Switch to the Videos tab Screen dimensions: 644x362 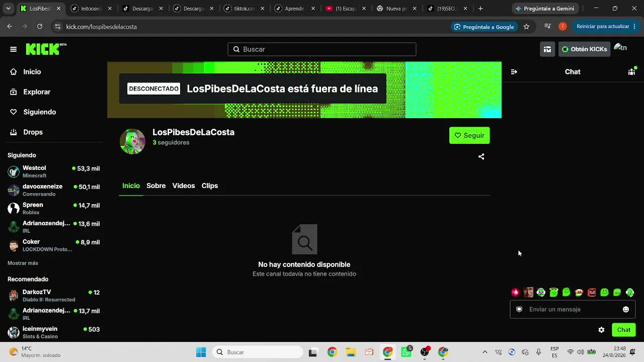pos(184,186)
